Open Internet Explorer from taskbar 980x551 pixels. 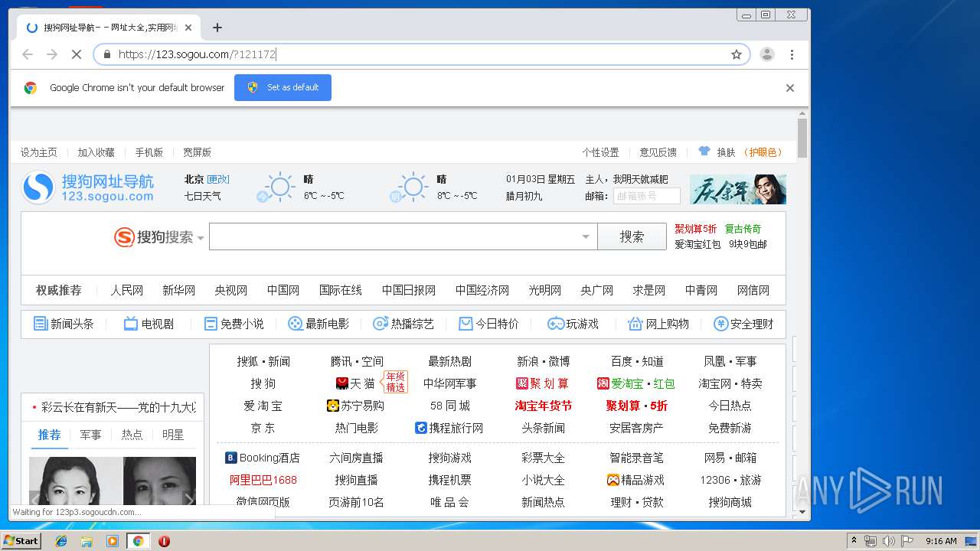tap(61, 541)
